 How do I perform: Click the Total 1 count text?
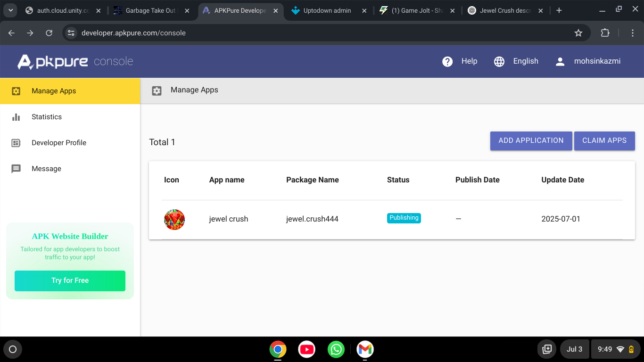coord(162,142)
